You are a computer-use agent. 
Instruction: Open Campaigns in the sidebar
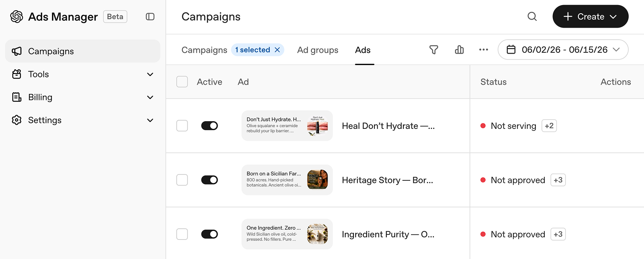pyautogui.click(x=83, y=51)
